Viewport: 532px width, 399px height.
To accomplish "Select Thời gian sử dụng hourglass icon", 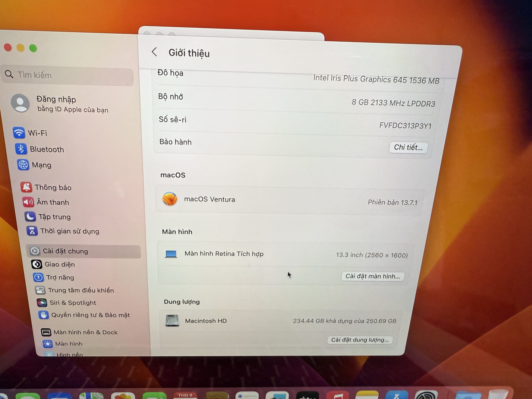I will click(x=32, y=231).
